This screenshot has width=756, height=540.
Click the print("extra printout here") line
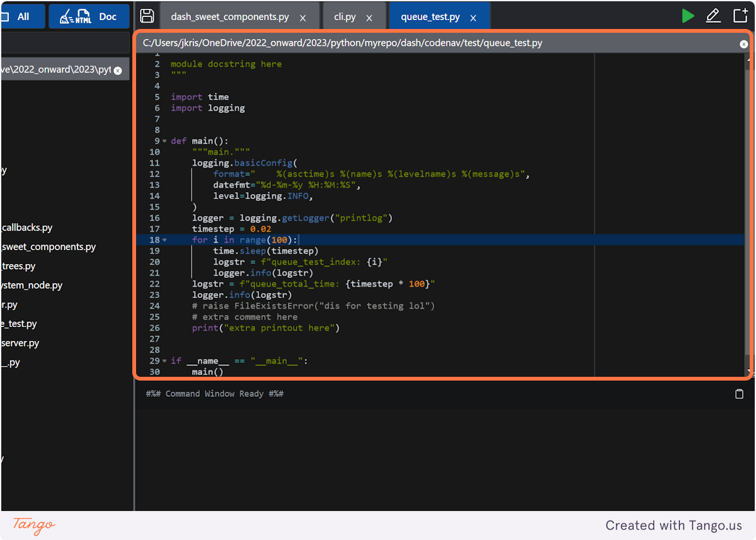point(266,328)
